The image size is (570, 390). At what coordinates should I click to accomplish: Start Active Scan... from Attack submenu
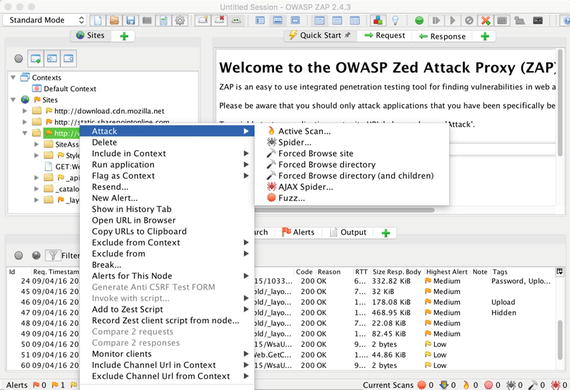point(352,131)
